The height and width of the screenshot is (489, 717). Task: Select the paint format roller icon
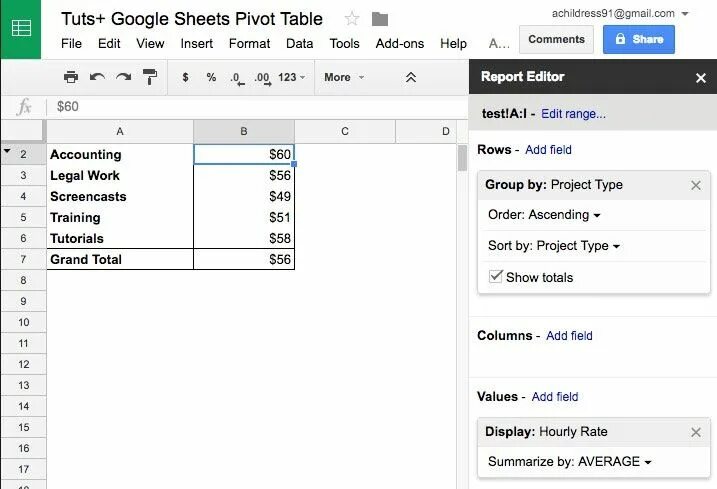pyautogui.click(x=150, y=77)
